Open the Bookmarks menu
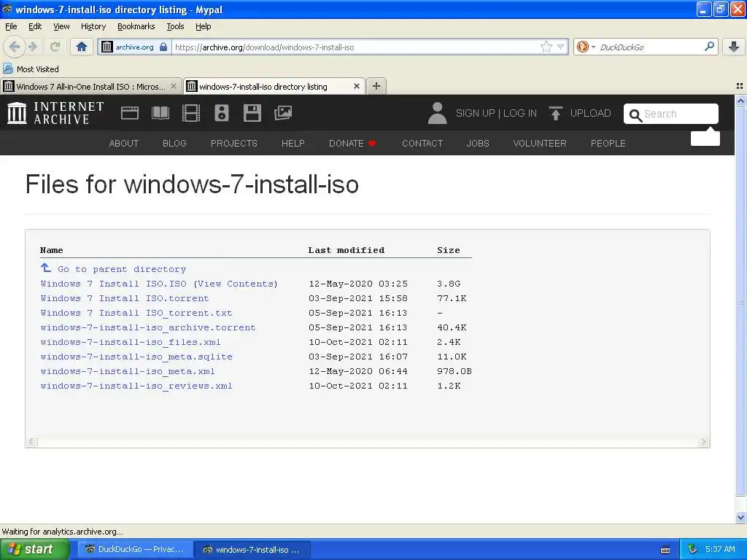 point(136,26)
